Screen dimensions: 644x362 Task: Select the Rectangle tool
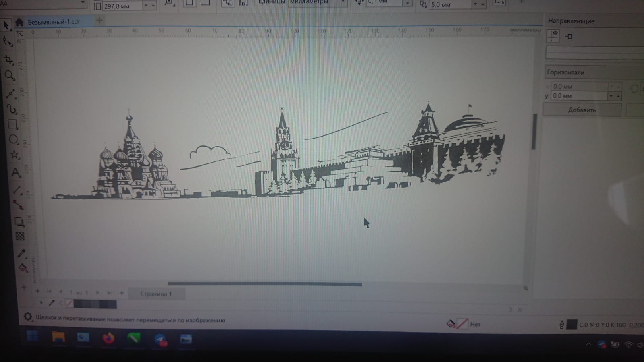tap(12, 124)
